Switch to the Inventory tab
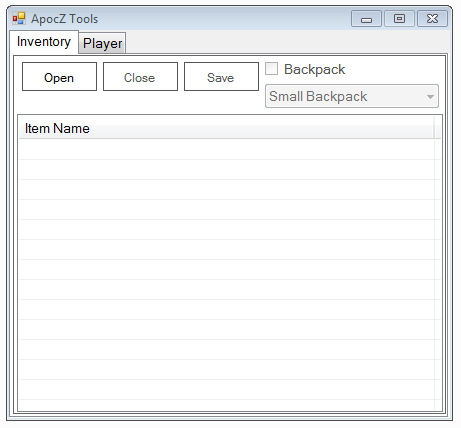Screen dimensions: 461x428 (x=44, y=42)
